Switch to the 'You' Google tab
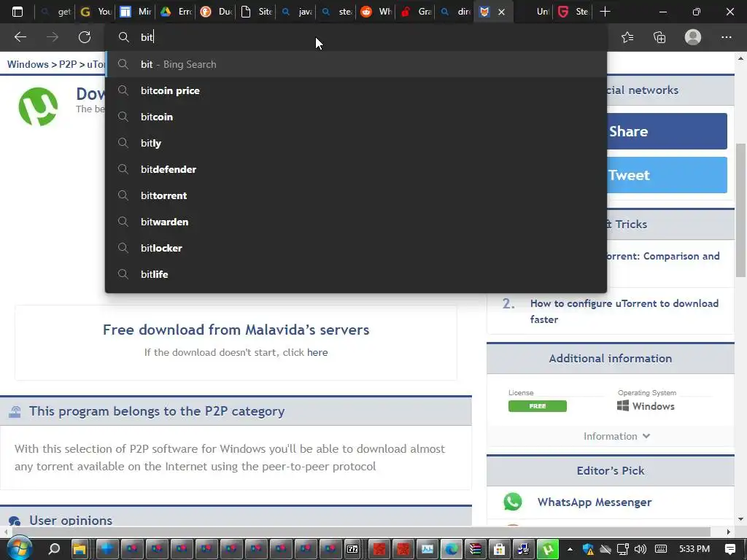The height and width of the screenshot is (560, 747). tap(96, 12)
